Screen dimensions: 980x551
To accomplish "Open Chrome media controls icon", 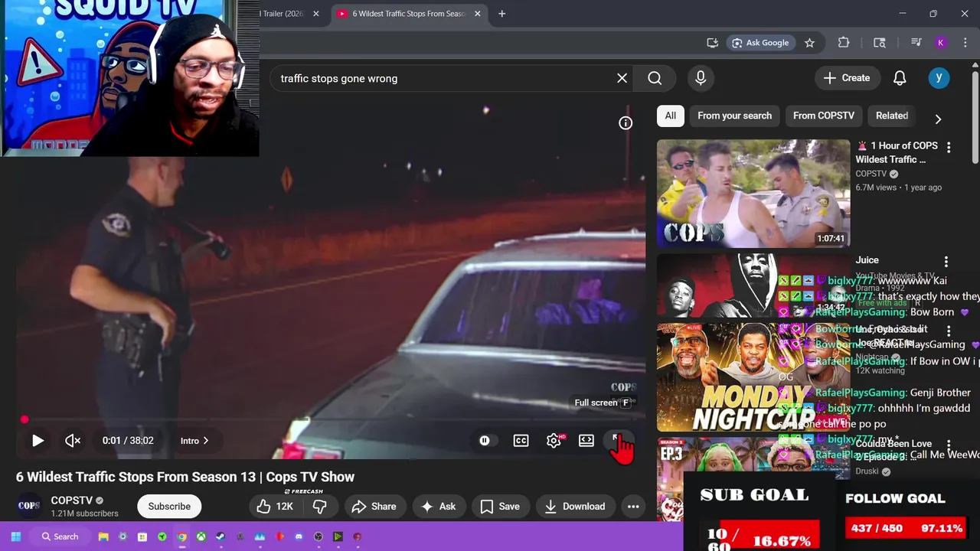I will tap(916, 43).
